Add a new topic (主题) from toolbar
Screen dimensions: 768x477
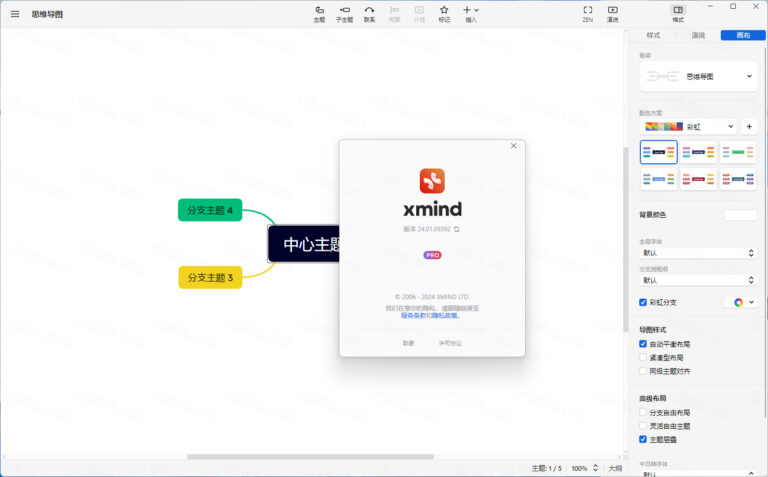pyautogui.click(x=319, y=14)
